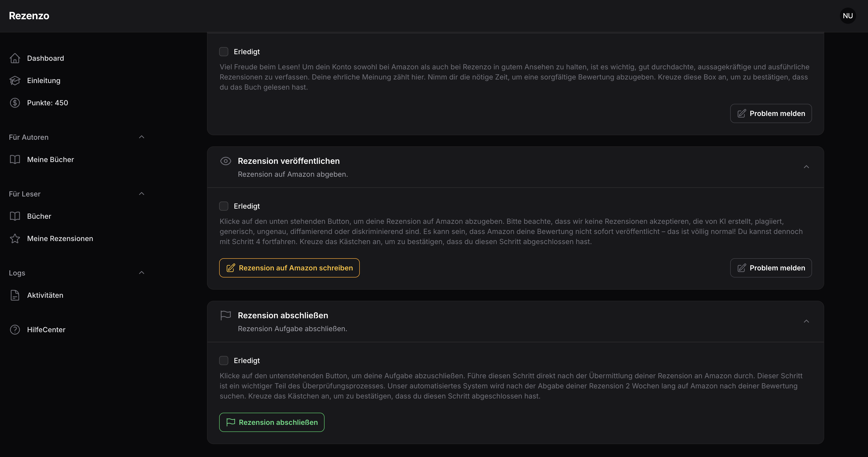Click the green Rezension abschließen button
The image size is (868, 457).
[x=272, y=422]
